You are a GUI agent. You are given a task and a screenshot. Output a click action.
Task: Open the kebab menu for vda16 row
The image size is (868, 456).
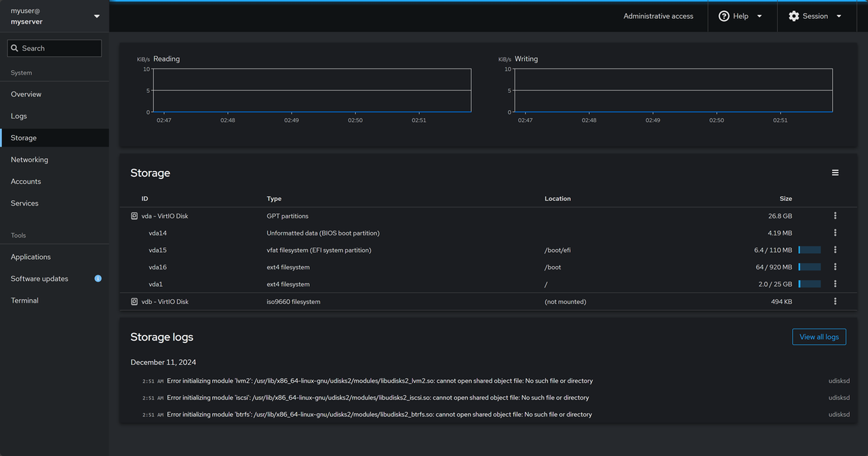pyautogui.click(x=835, y=267)
